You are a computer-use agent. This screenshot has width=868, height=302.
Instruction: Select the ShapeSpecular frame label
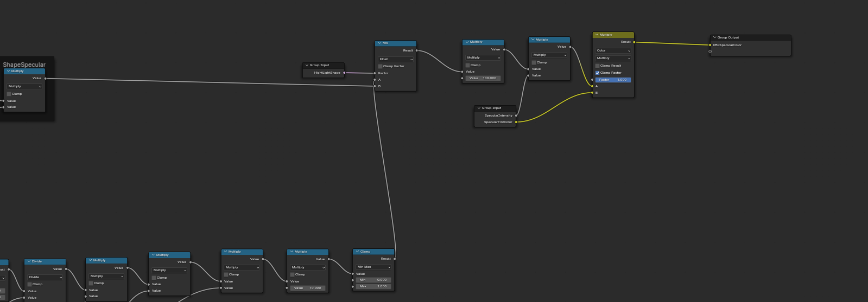tap(24, 65)
